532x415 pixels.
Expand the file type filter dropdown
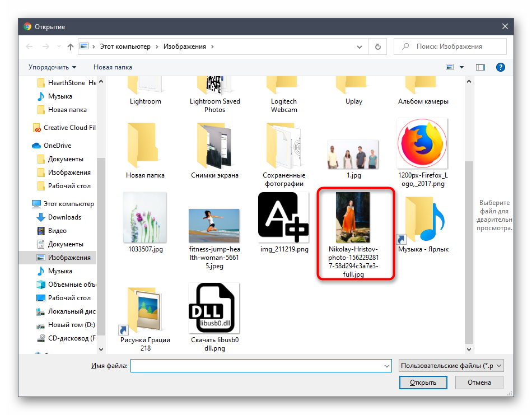point(451,366)
